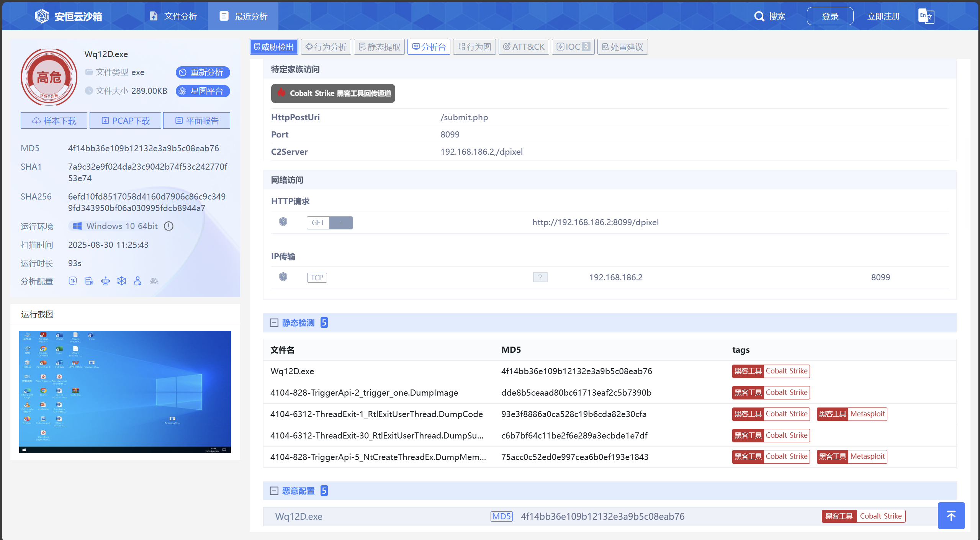
Task: Switch to the 行为分析 tab
Action: click(x=326, y=47)
